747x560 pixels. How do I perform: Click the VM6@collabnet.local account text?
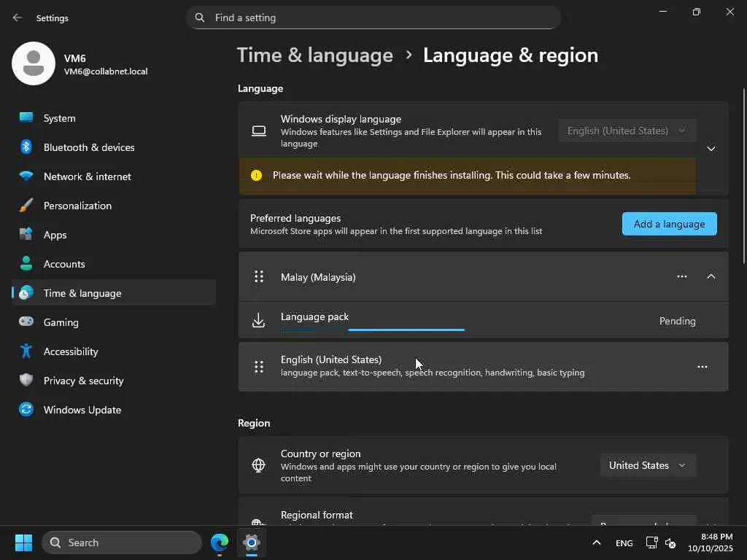(x=106, y=71)
